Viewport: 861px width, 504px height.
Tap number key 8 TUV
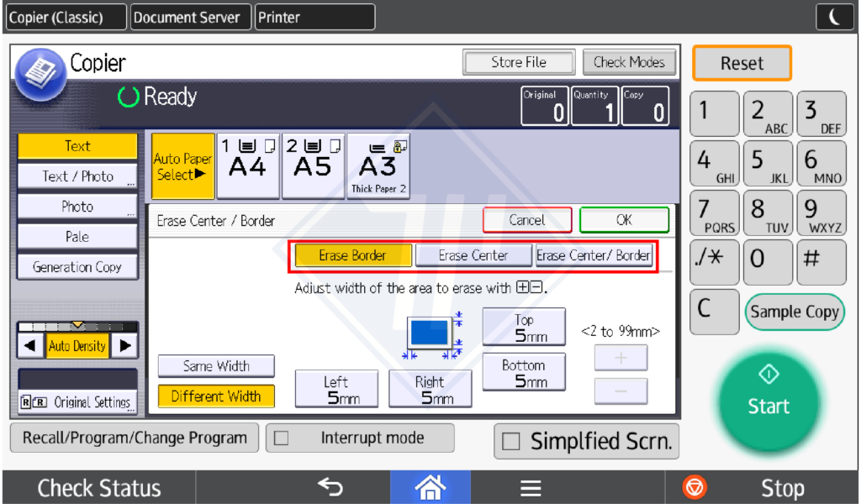click(768, 213)
